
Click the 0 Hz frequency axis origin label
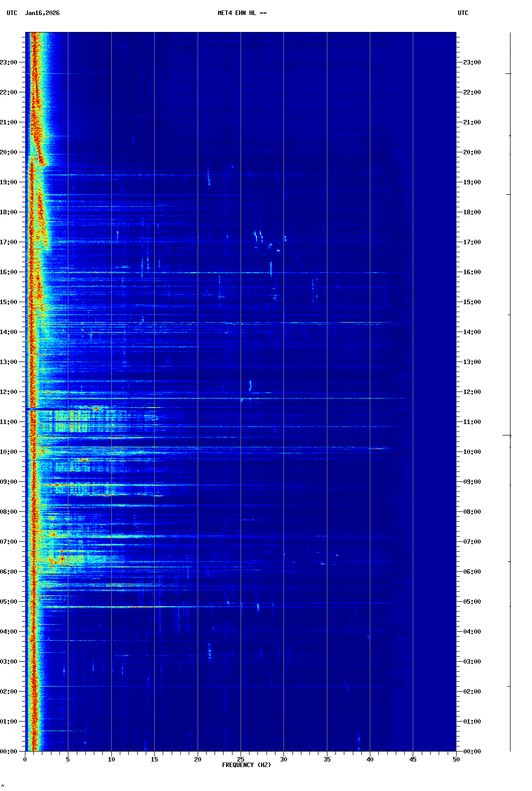click(25, 760)
